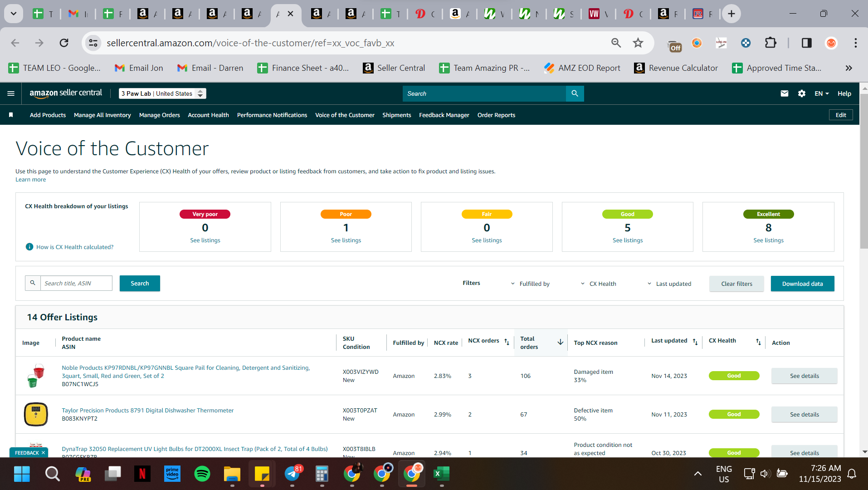Open Order Reports menu item
The width and height of the screenshot is (868, 490).
(x=496, y=115)
